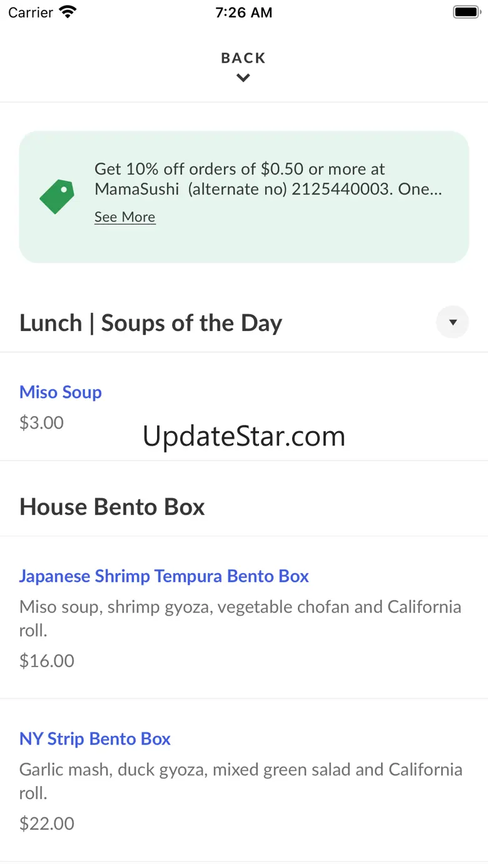Screen dimensions: 488x868
Task: Tap the House Bento Box section header
Action: (x=112, y=507)
